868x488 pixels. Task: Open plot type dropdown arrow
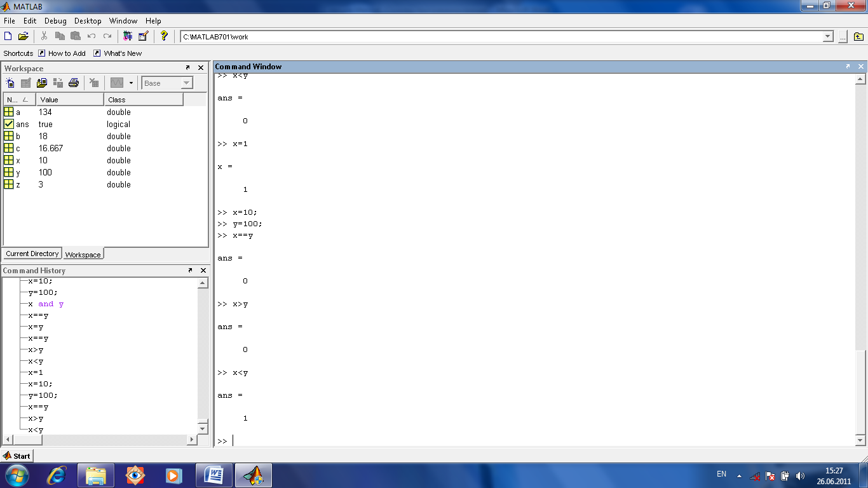[x=131, y=83]
